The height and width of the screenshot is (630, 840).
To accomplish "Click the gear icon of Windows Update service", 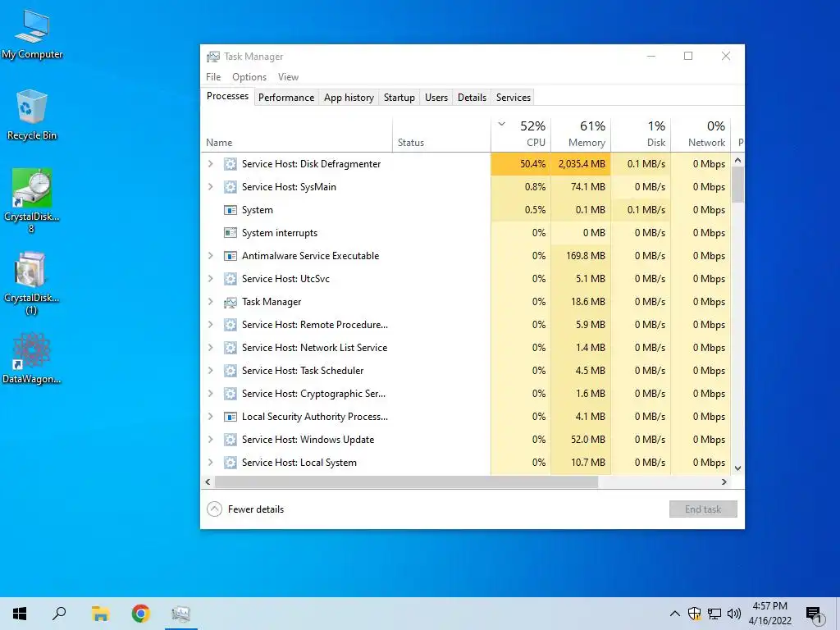I will [x=231, y=440].
